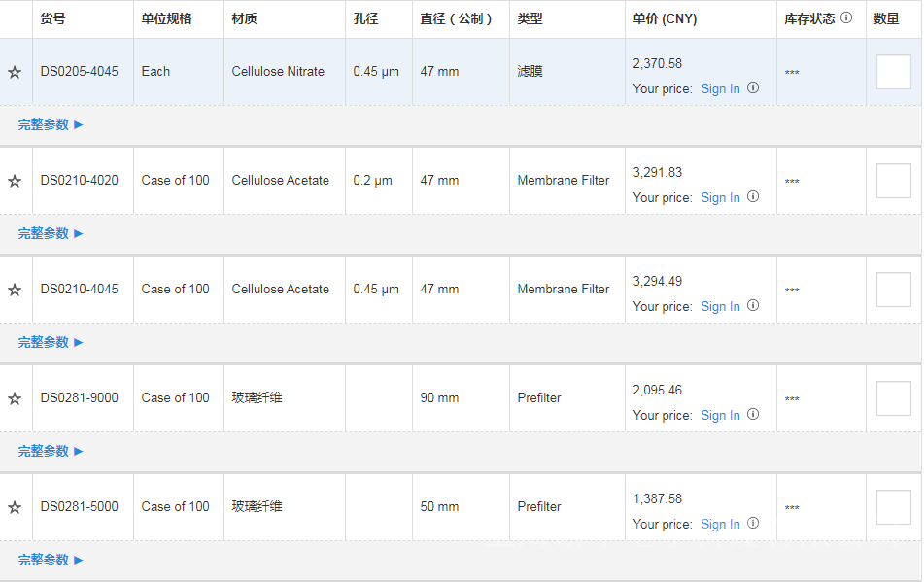Click the star next to DS0210-4045
Viewport: 924px width, 582px height.
pos(15,290)
